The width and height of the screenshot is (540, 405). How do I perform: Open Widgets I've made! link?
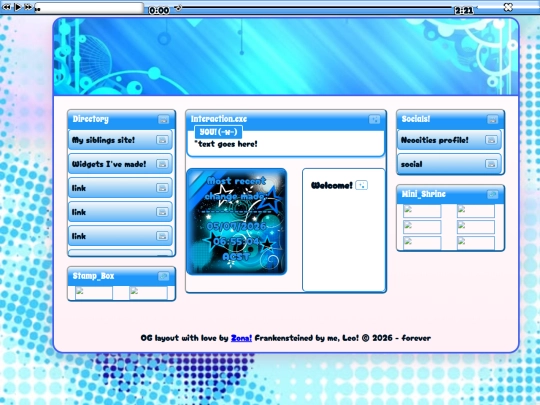coord(120,164)
